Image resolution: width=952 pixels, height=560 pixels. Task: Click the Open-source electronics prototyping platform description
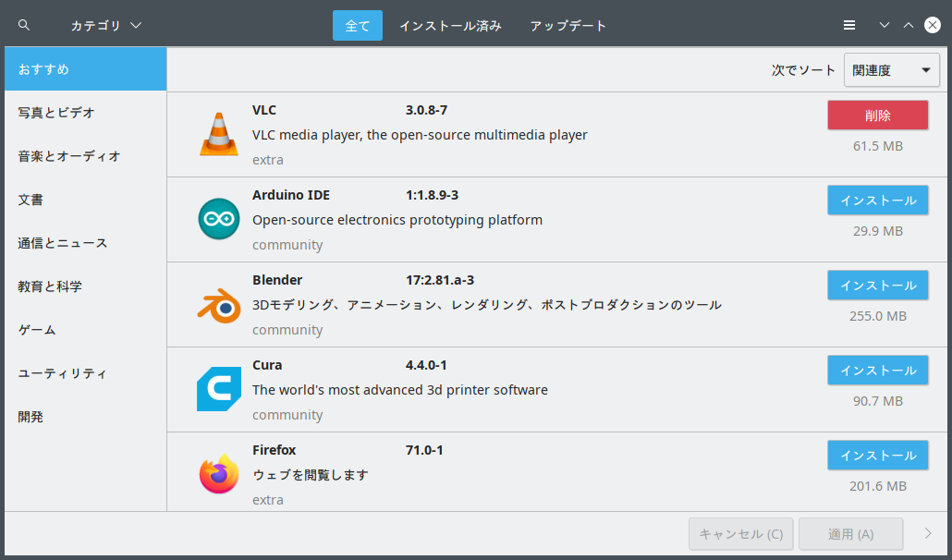click(397, 220)
